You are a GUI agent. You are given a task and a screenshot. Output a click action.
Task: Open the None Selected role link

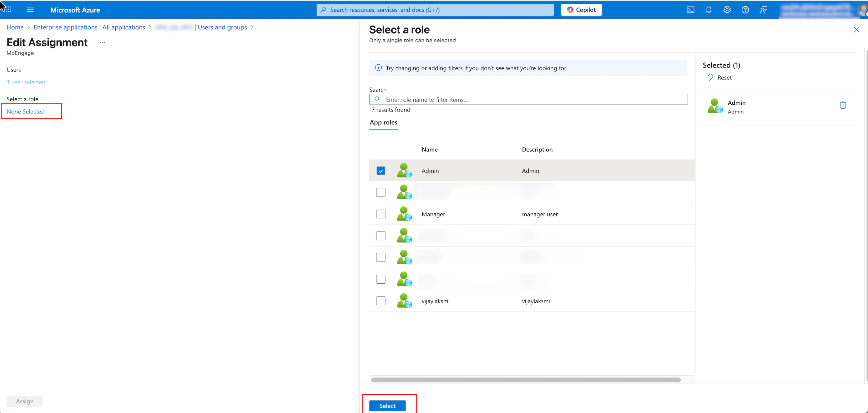pos(26,112)
